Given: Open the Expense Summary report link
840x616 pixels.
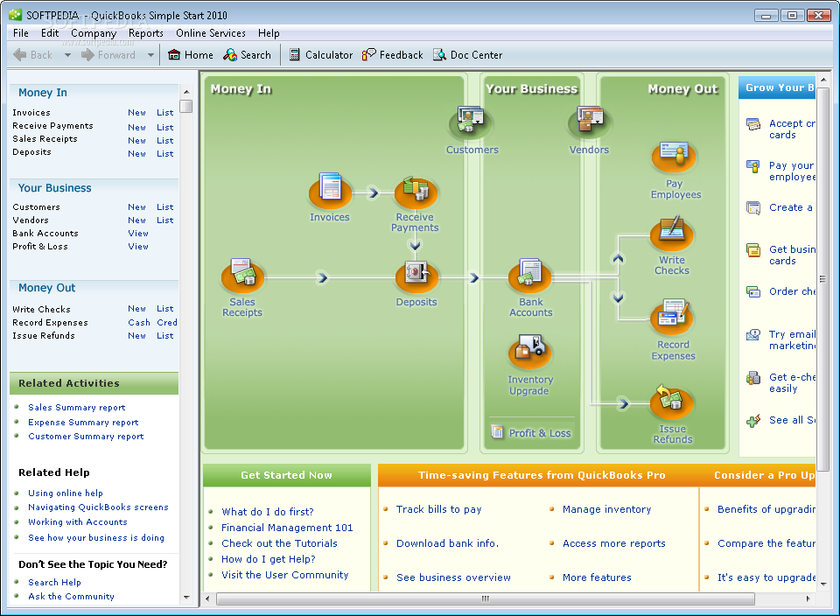Looking at the screenshot, I should 83,423.
